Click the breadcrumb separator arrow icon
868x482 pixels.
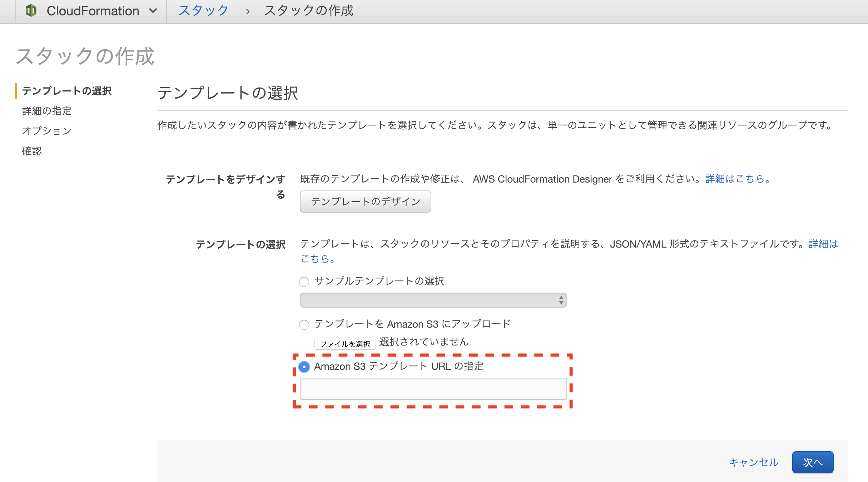(247, 12)
